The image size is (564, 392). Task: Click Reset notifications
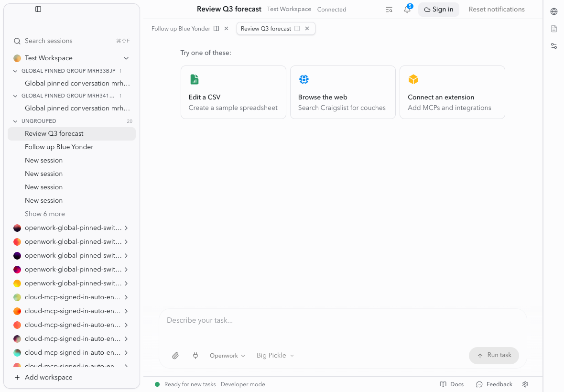[497, 10]
